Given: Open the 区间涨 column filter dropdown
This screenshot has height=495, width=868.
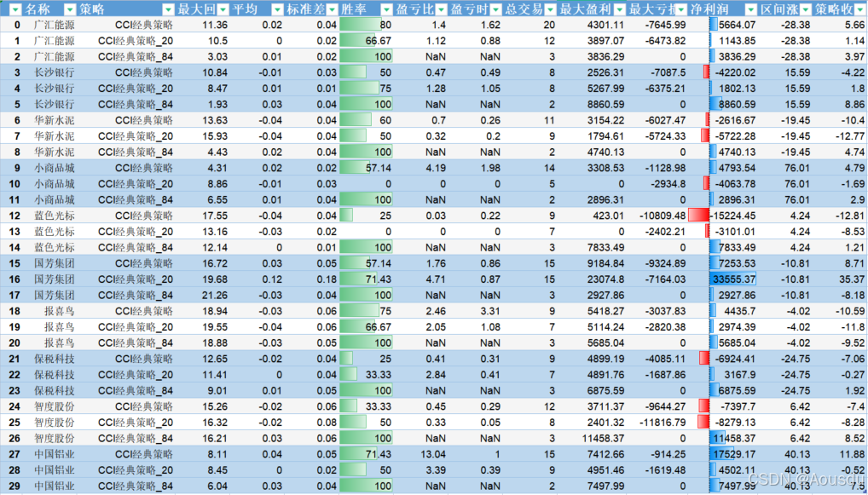Looking at the screenshot, I should pos(805,9).
